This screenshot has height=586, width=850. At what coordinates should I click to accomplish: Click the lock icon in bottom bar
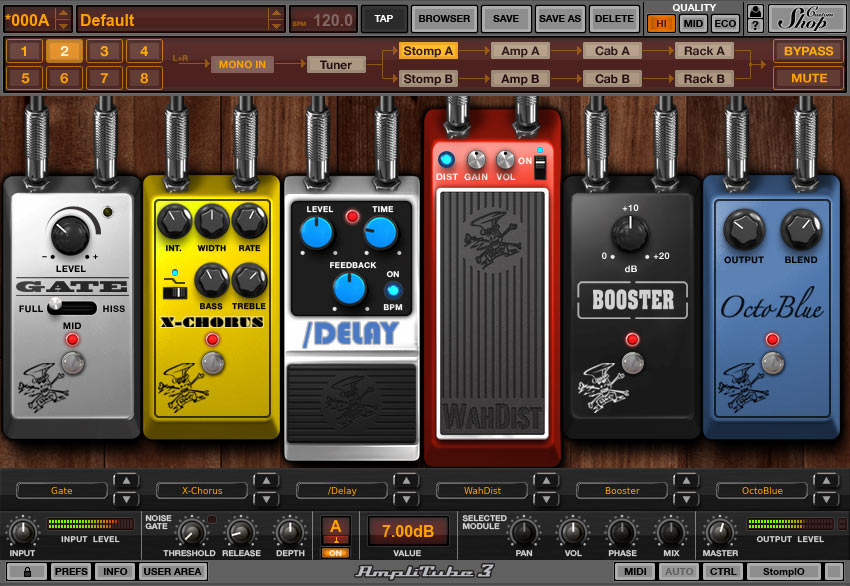coord(27,571)
